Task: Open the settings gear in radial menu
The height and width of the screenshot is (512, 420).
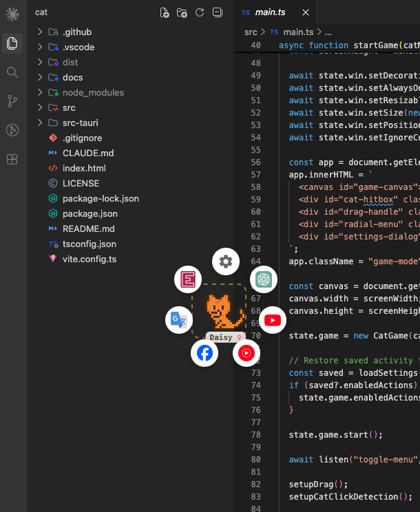Action: coord(226,262)
